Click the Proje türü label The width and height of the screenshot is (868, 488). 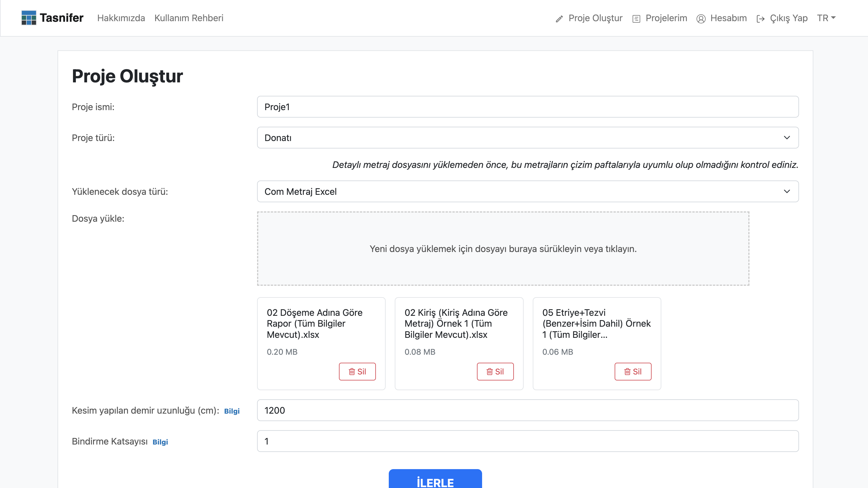(93, 138)
